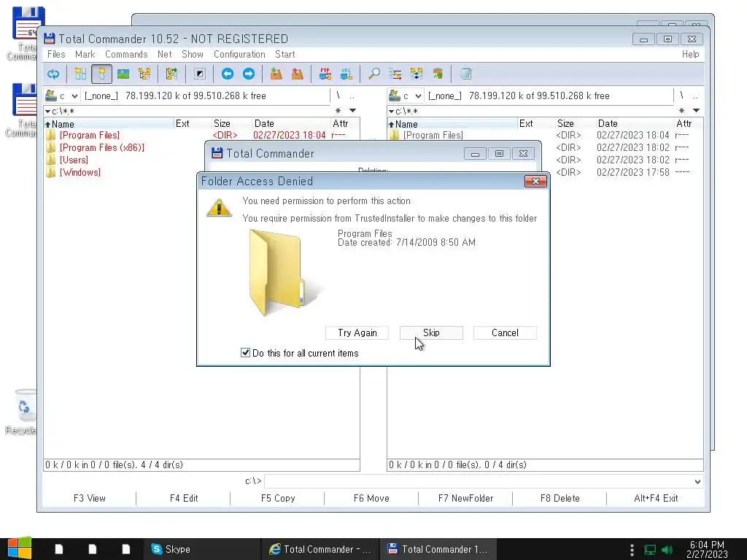Click the Program Files (x86) folder icon
Viewport: 747px width, 560px height.
pyautogui.click(x=51, y=147)
